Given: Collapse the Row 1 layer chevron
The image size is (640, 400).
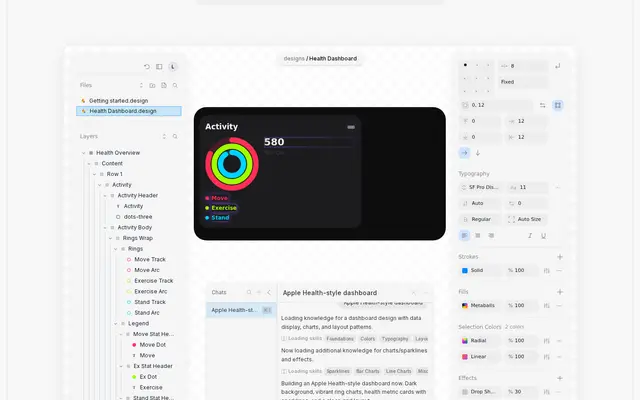Looking at the screenshot, I should (x=94, y=174).
